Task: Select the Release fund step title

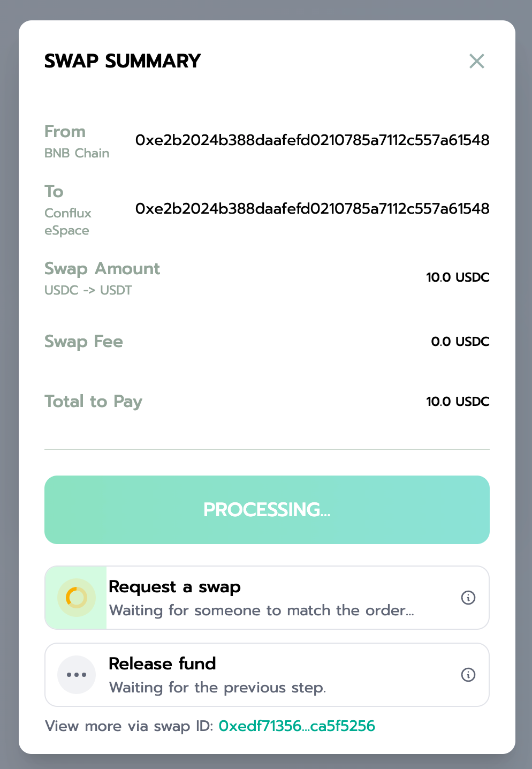Action: 162,664
